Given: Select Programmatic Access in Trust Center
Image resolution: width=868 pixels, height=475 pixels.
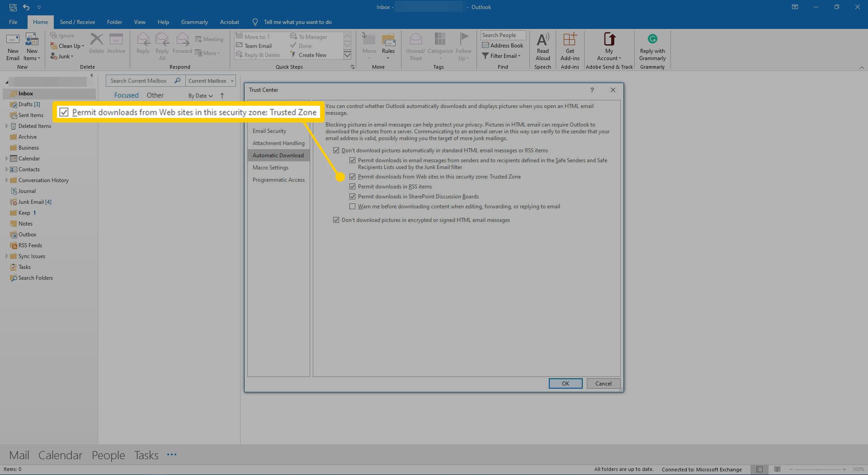Looking at the screenshot, I should tap(278, 179).
